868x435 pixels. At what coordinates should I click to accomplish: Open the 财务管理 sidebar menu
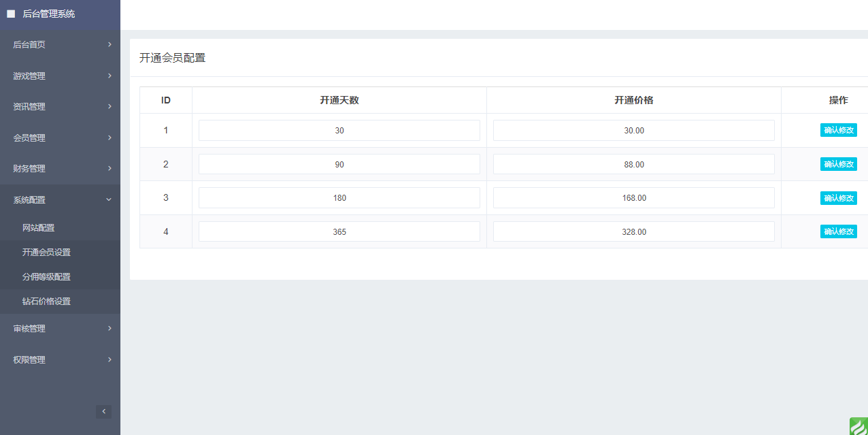click(29, 169)
